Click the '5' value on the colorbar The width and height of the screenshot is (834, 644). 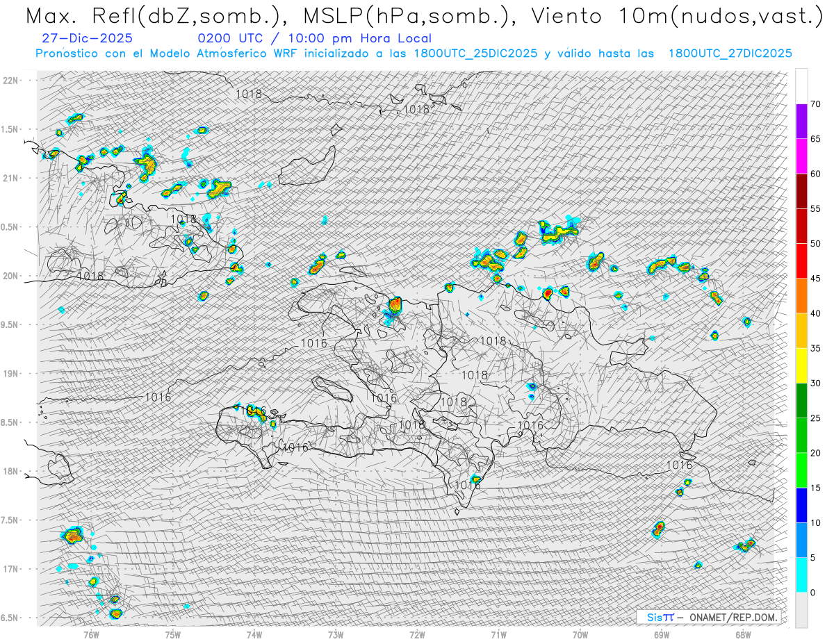(812, 558)
